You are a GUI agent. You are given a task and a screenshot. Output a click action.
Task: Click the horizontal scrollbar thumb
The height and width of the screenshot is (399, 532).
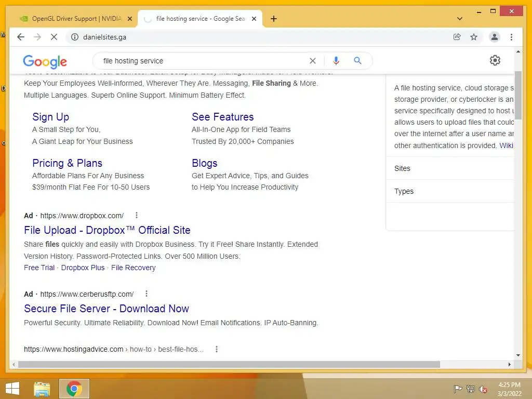229,364
